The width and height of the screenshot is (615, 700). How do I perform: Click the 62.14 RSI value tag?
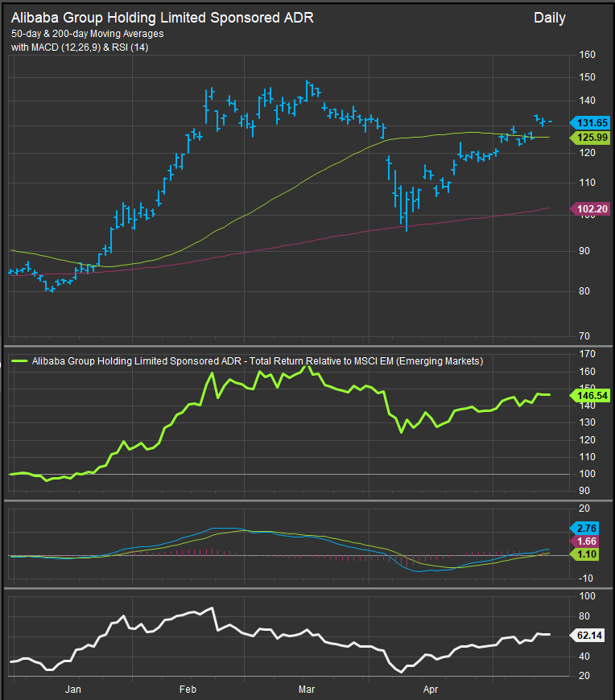587,635
